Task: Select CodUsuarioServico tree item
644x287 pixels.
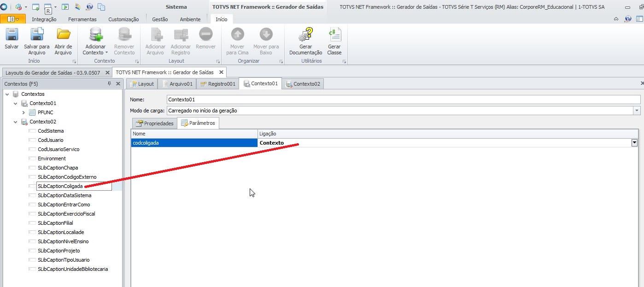Action: coord(59,149)
